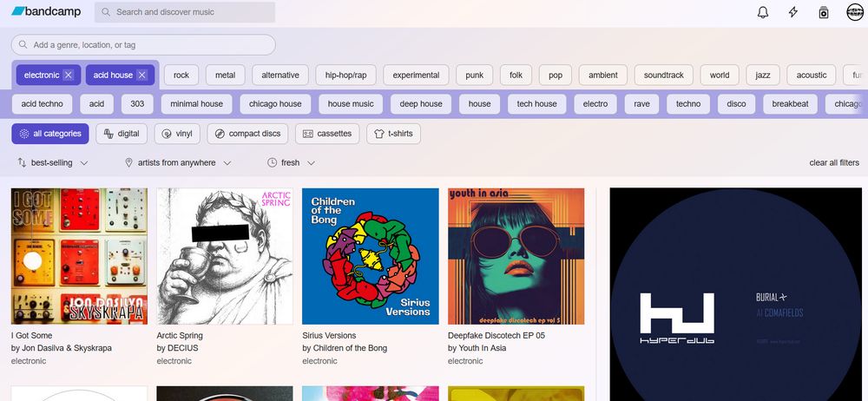Select the ambient genre tag
Image resolution: width=868 pixels, height=401 pixels.
click(603, 76)
